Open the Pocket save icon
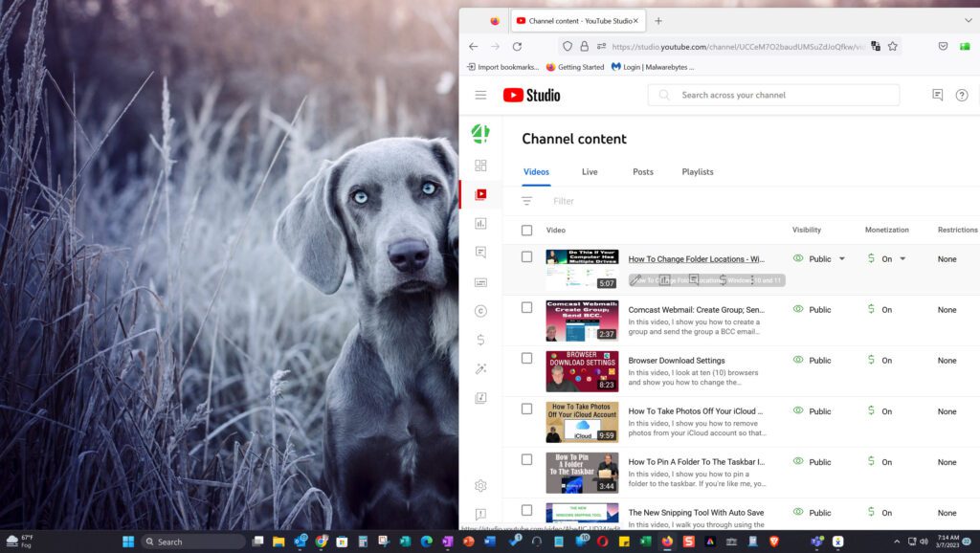This screenshot has height=553, width=980. (943, 46)
